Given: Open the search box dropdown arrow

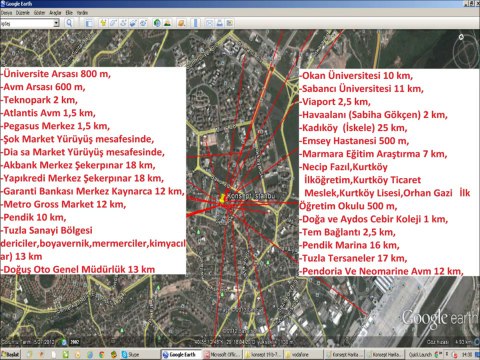Looking at the screenshot, I should [56, 23].
